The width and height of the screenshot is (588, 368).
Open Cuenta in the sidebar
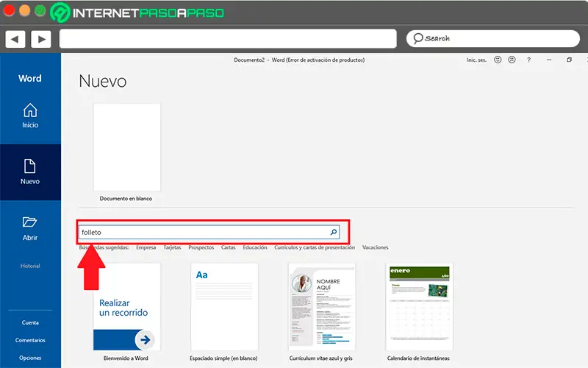click(30, 322)
